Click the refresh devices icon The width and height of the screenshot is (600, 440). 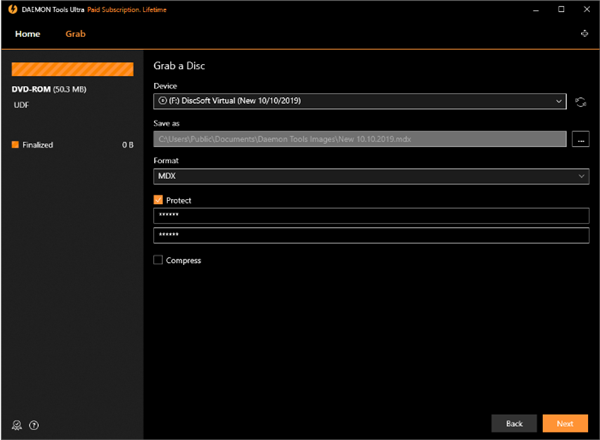pyautogui.click(x=580, y=102)
